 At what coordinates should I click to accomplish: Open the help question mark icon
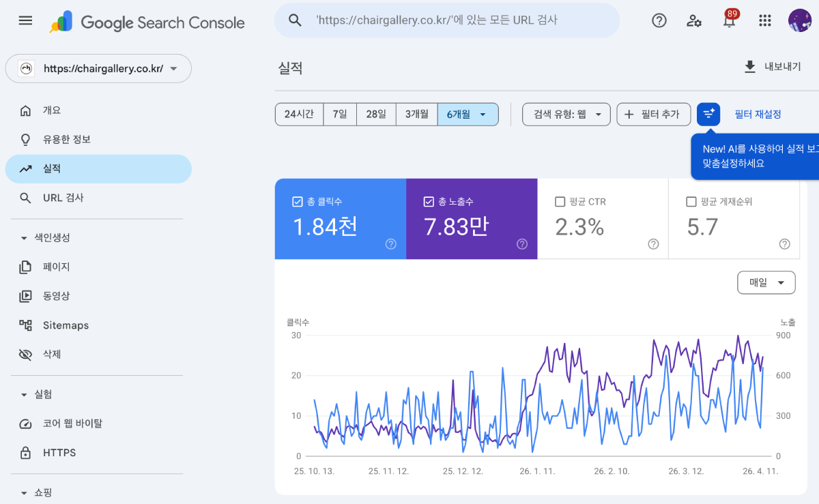tap(659, 20)
